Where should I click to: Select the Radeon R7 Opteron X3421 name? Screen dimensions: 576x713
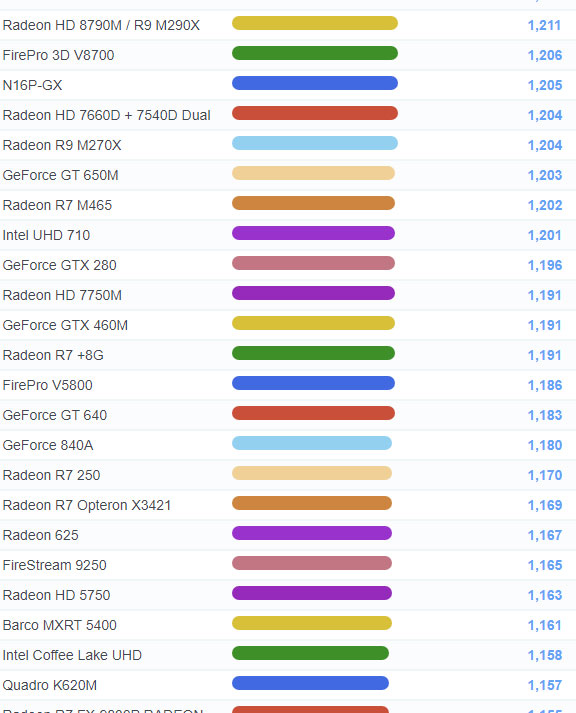pos(87,505)
